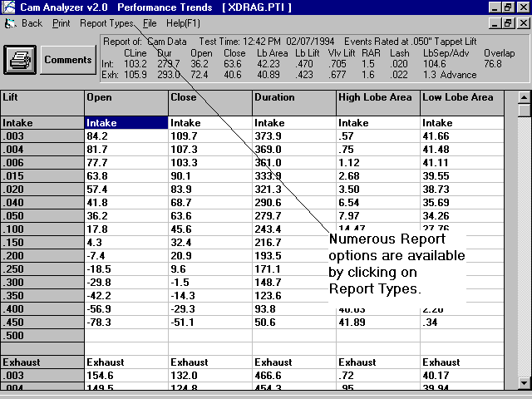Click the Back menu item
Viewport: 532px width, 399px height.
click(32, 23)
